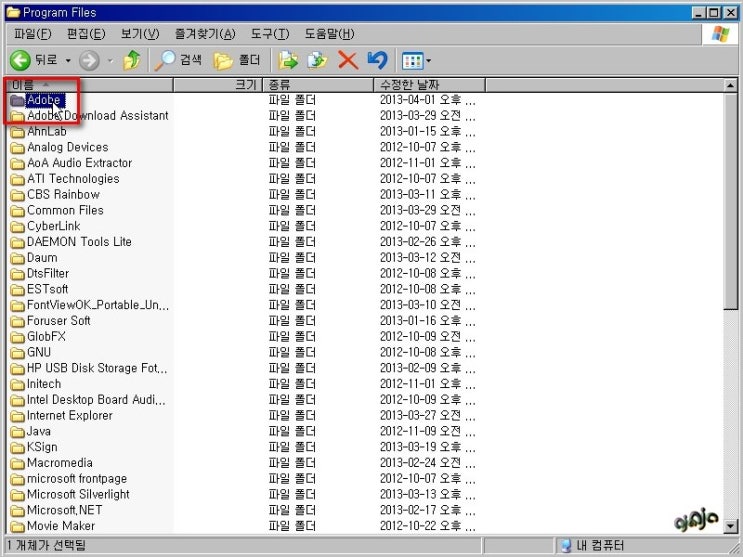This screenshot has width=743, height=557.
Task: Open the Back history dropdown arrow
Action: 68,60
